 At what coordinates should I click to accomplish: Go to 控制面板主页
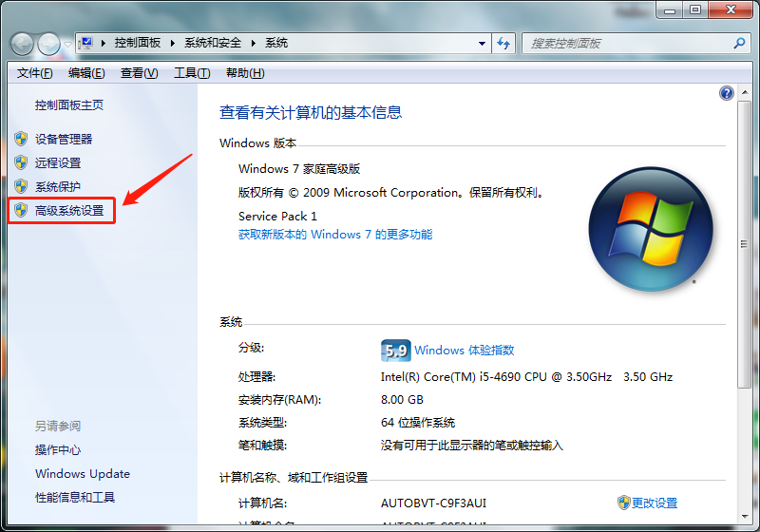68,105
